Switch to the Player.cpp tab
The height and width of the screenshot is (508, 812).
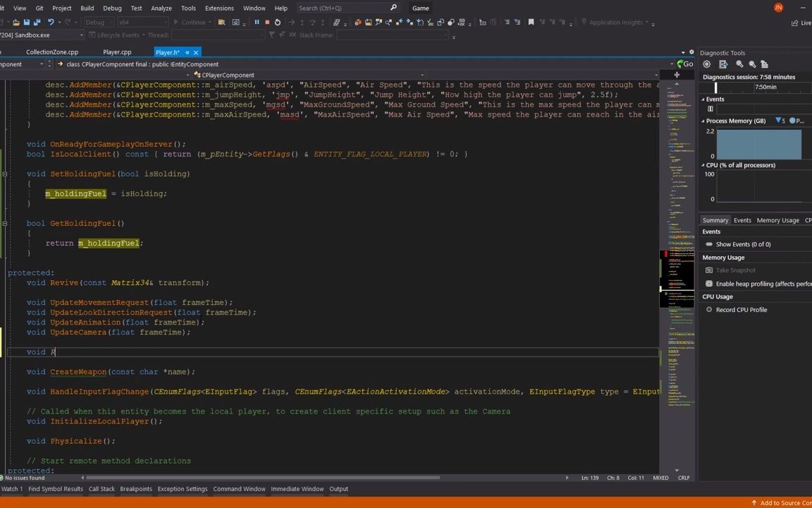(x=116, y=52)
